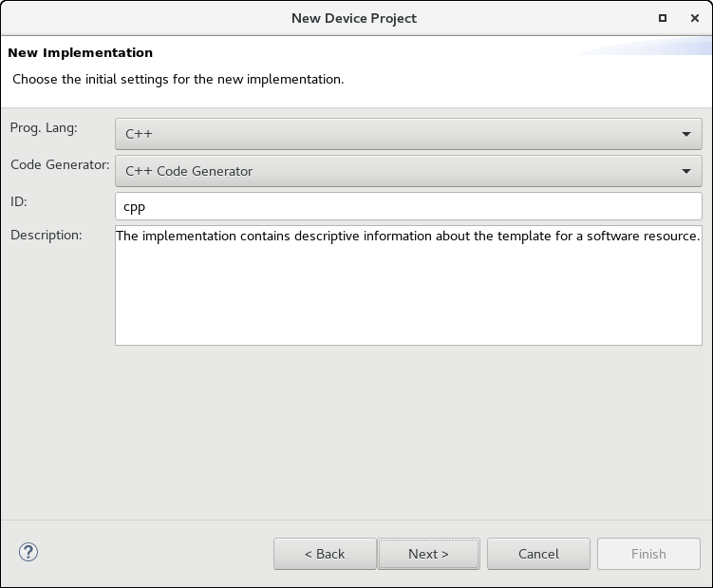Click the Prog. Lang: label
The width and height of the screenshot is (713, 588).
[x=45, y=127]
